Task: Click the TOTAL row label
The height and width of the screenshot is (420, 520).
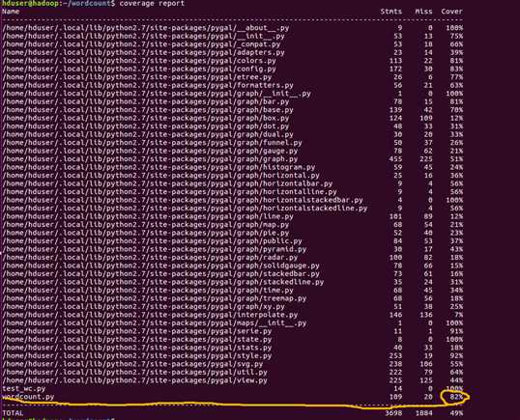Action: click(13, 413)
